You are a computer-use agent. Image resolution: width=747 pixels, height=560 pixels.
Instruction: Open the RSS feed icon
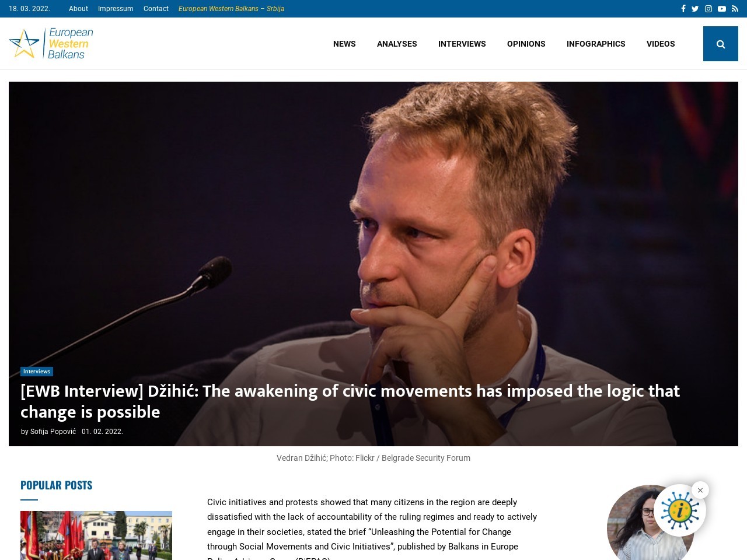click(735, 9)
